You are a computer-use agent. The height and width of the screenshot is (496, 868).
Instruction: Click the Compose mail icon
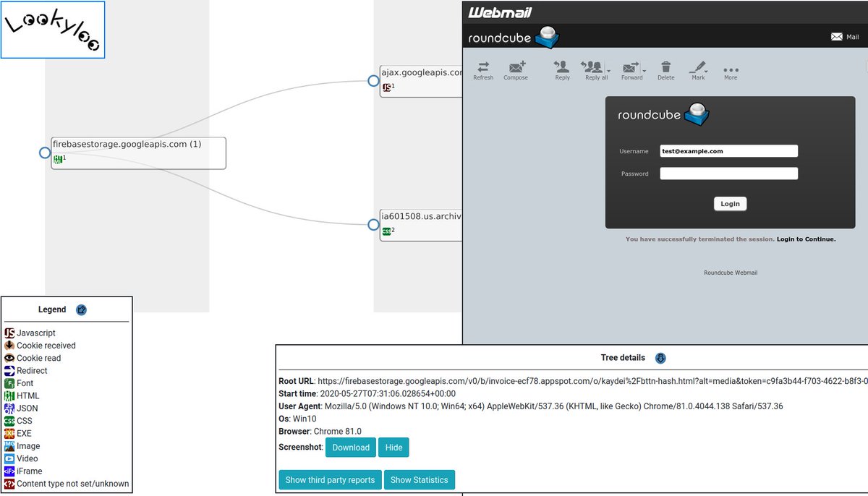pyautogui.click(x=516, y=67)
